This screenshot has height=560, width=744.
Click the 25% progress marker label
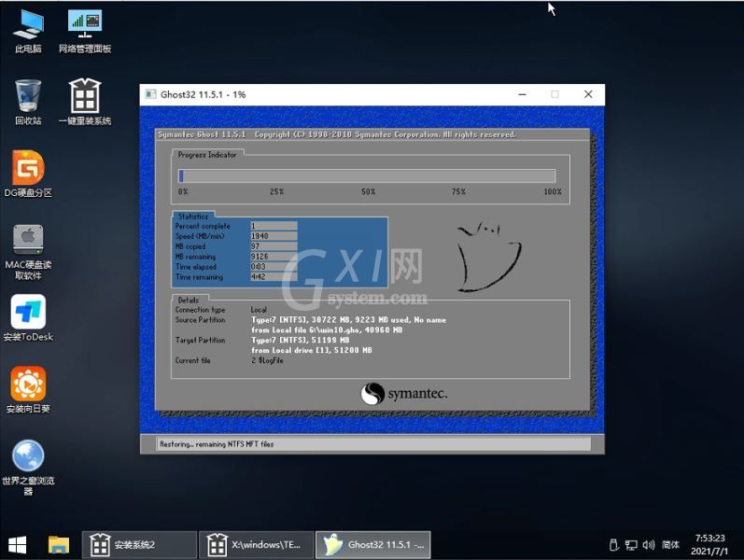point(276,191)
